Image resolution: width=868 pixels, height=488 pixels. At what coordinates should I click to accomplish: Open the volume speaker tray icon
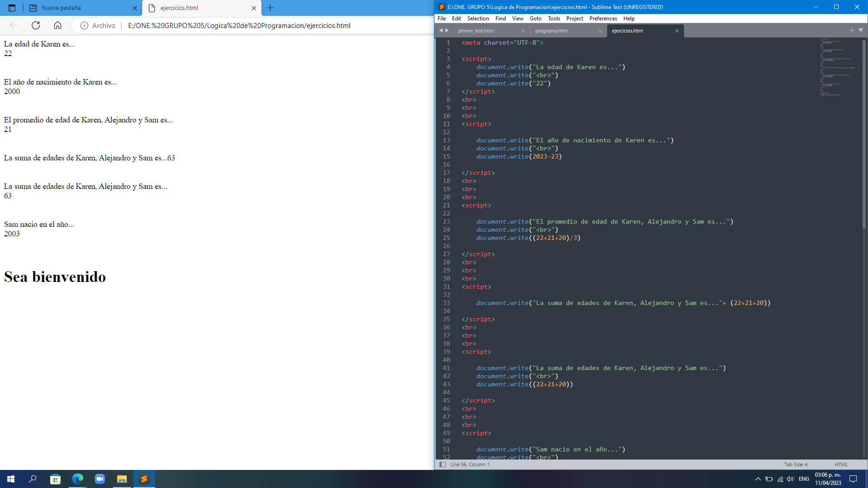coord(790,479)
